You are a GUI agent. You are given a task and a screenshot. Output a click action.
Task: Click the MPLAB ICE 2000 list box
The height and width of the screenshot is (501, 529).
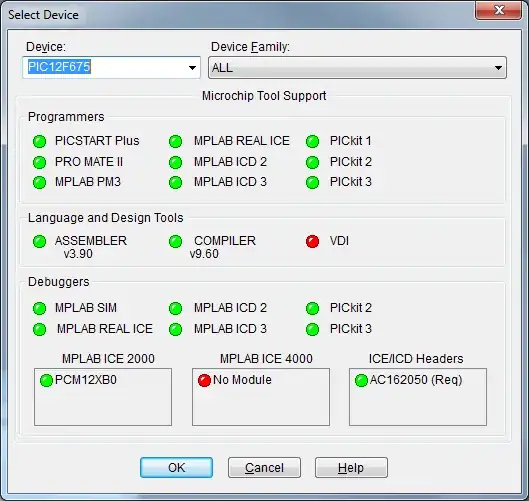click(103, 397)
